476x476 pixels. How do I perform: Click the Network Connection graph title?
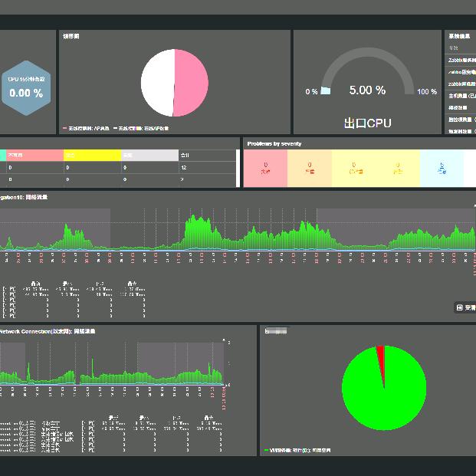pos(46,331)
